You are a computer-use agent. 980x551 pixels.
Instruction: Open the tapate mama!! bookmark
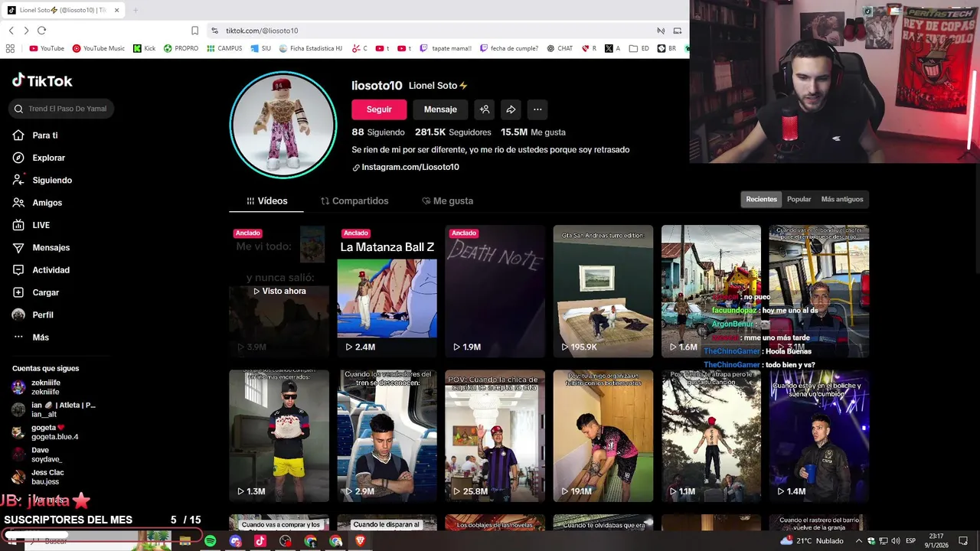[x=445, y=48]
